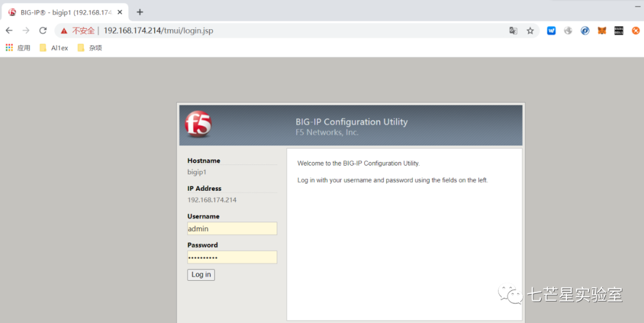Click the Log in button

201,275
